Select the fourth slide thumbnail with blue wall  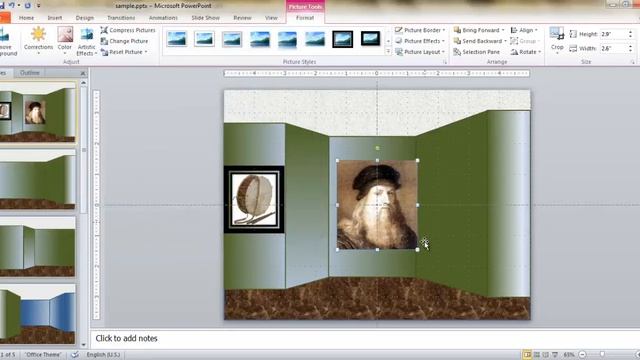38,314
